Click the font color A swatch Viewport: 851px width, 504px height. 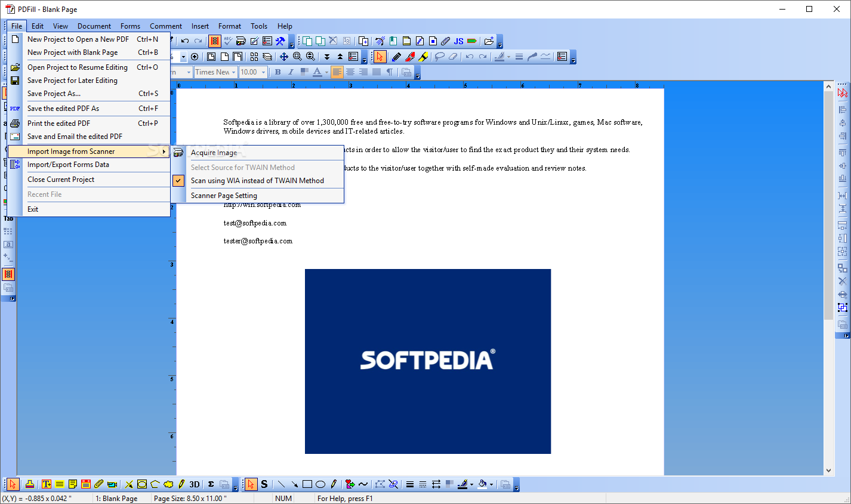(x=317, y=72)
